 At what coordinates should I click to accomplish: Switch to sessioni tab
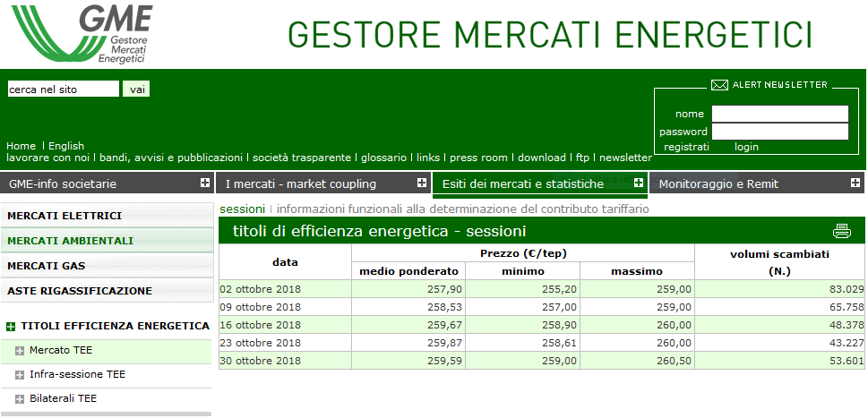coord(243,209)
